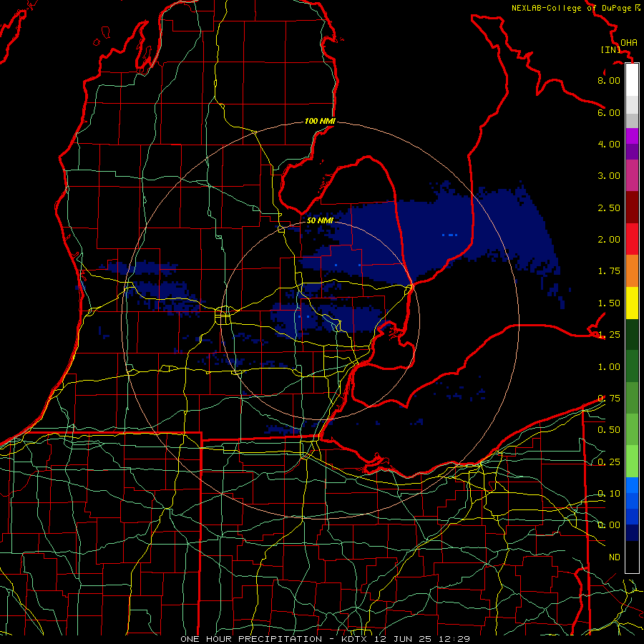The width and height of the screenshot is (644, 644).
Task: Click the [IN] units label
Action: tap(610, 49)
